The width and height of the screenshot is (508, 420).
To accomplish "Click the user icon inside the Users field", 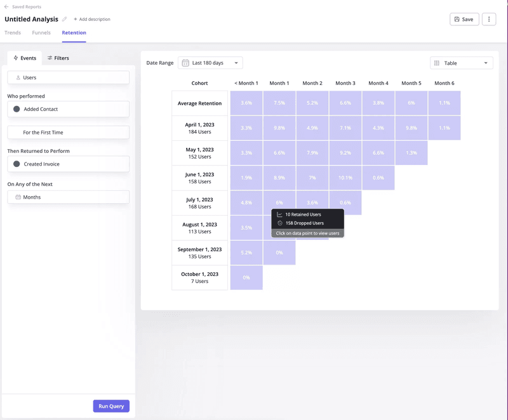I will pos(17,77).
